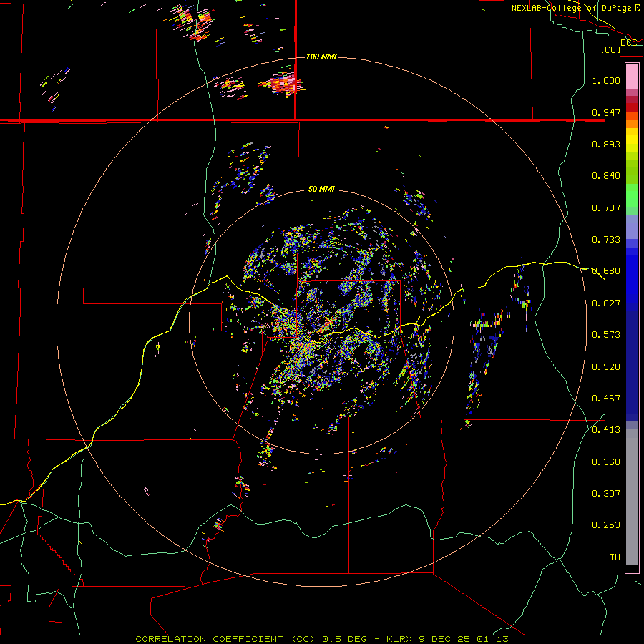Screen dimensions: 644x644
Task: Click the 9 DEC 25 01:13 timestamp
Action: [463, 639]
